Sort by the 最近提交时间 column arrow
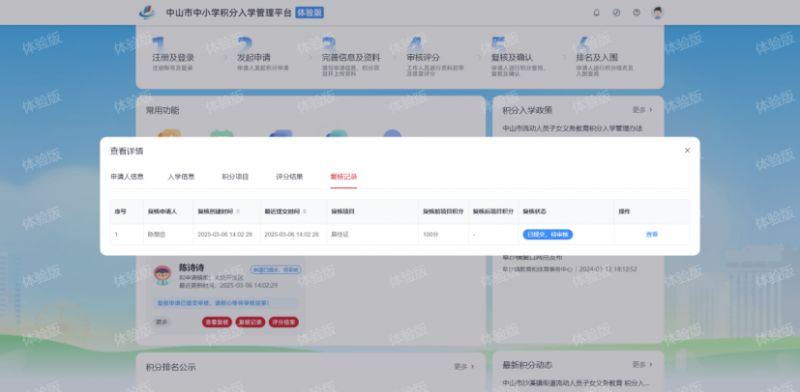The height and width of the screenshot is (392, 800). (x=305, y=211)
